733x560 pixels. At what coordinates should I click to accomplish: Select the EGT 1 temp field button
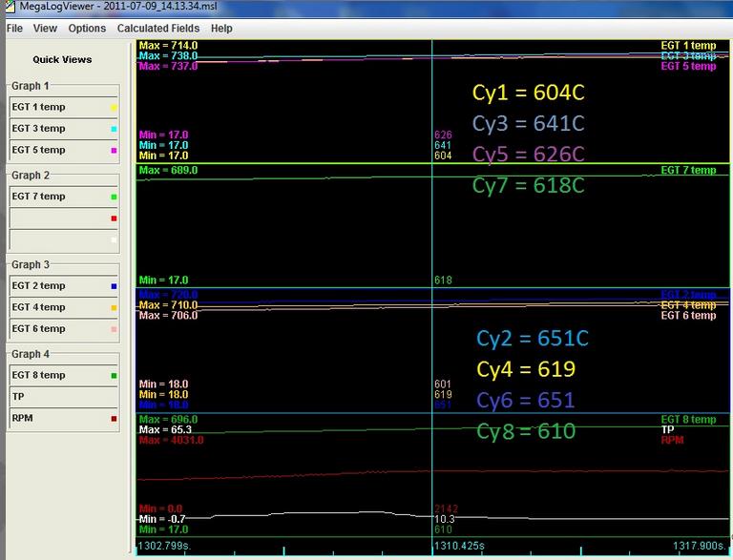[64, 107]
